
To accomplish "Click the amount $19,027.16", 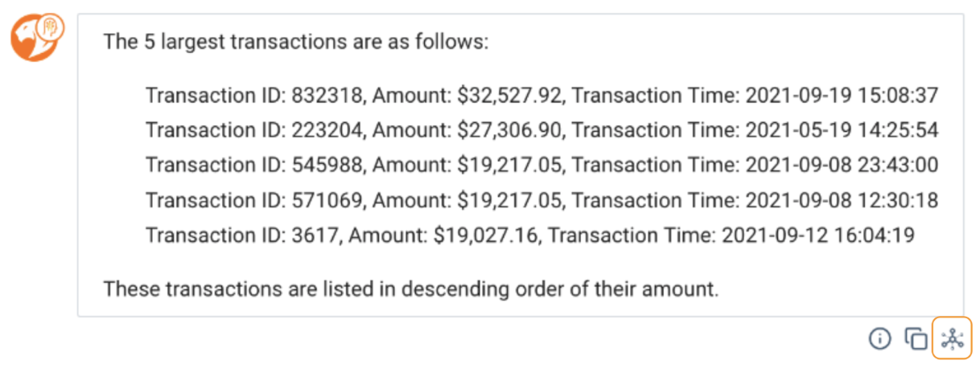I will [x=484, y=235].
